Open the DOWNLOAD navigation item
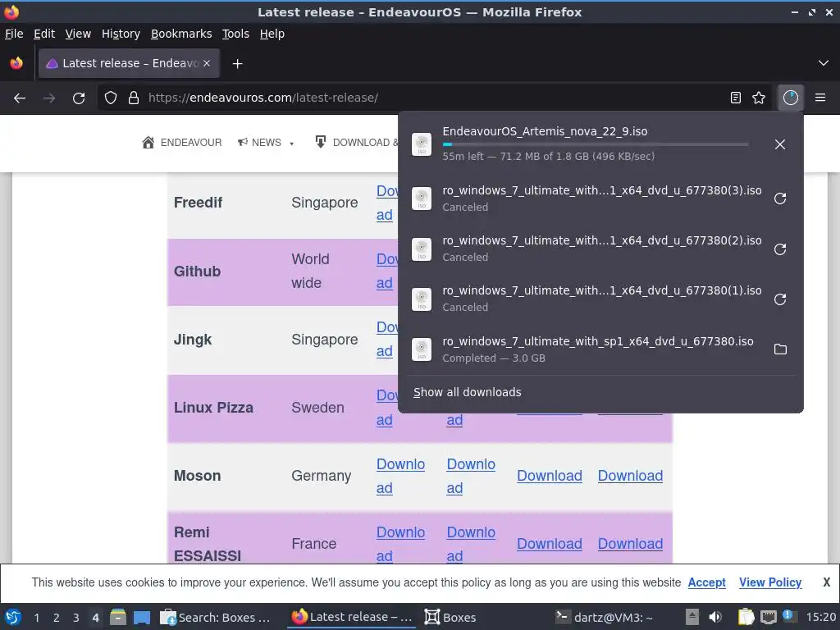The height and width of the screenshot is (630, 840). point(356,143)
